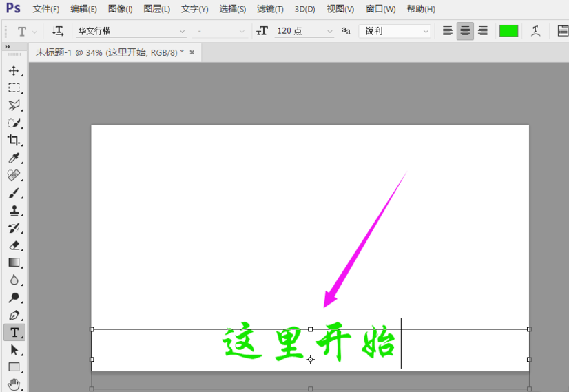The width and height of the screenshot is (569, 392).
Task: Open the 文件(F) menu
Action: (x=46, y=9)
